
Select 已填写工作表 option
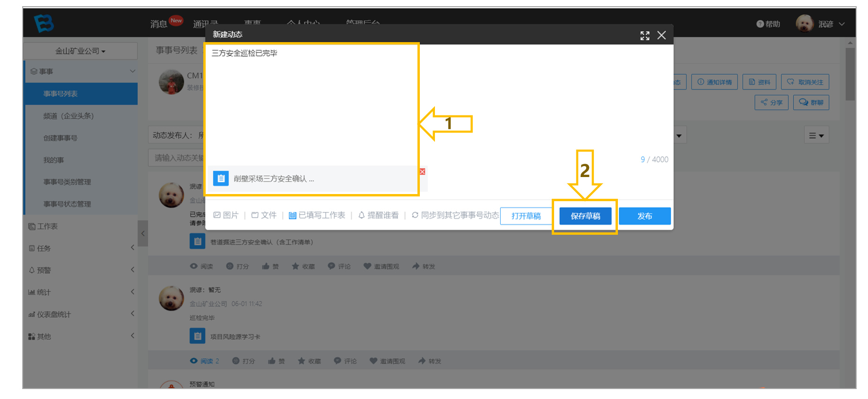(317, 215)
